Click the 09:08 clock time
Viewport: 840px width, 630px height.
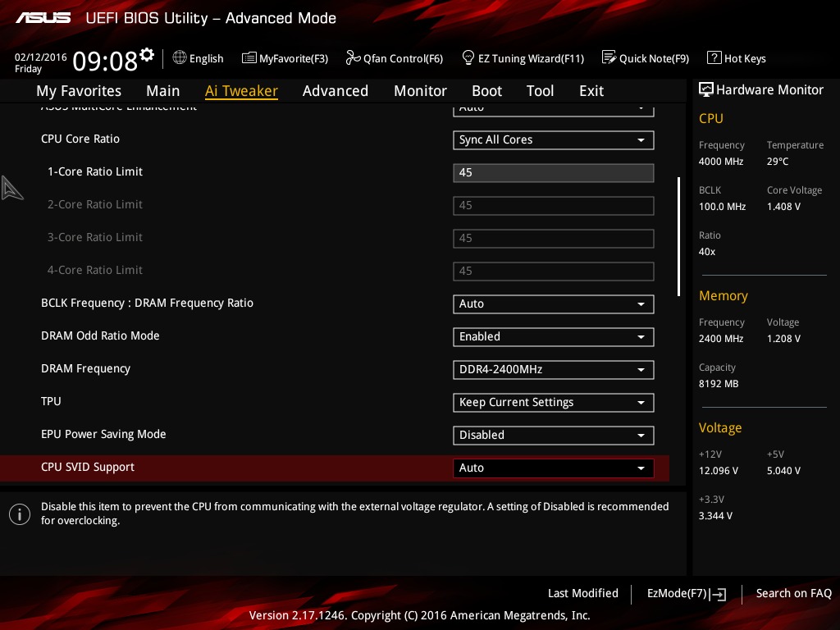[105, 61]
